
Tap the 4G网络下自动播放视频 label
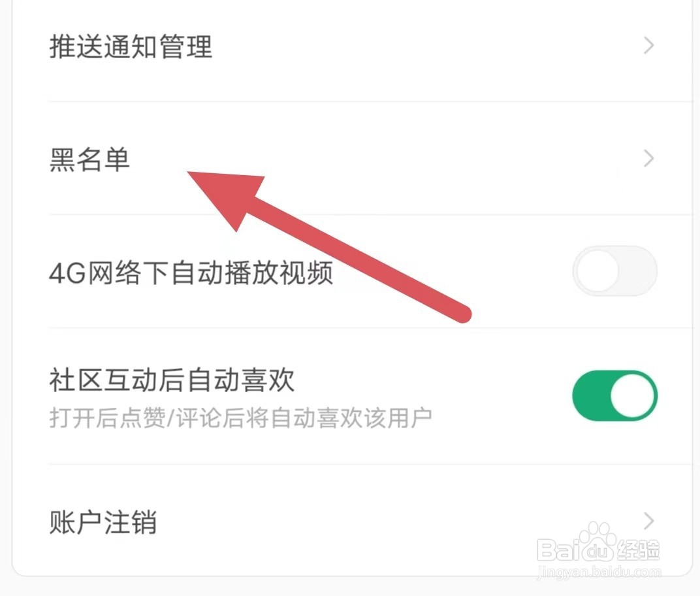[x=191, y=273]
